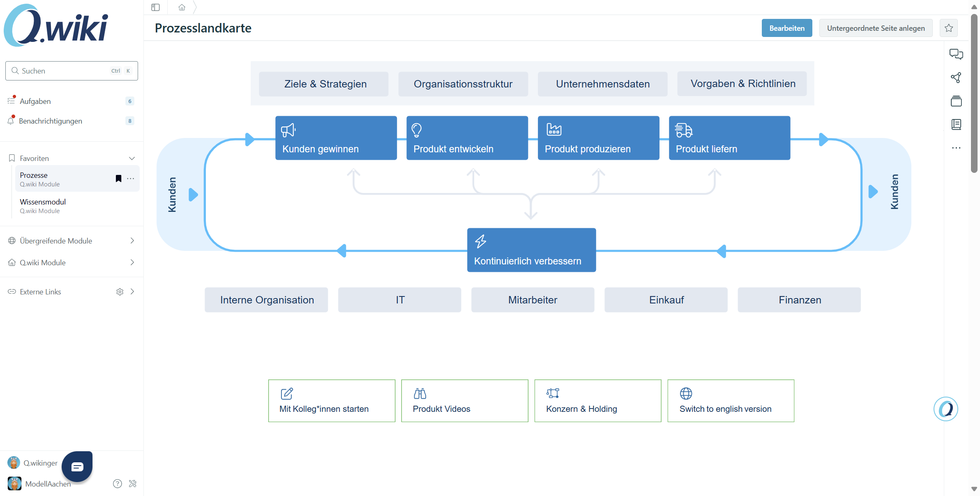Remove Prozesse bookmark in favorites
Image resolution: width=980 pixels, height=496 pixels.
pyautogui.click(x=118, y=178)
